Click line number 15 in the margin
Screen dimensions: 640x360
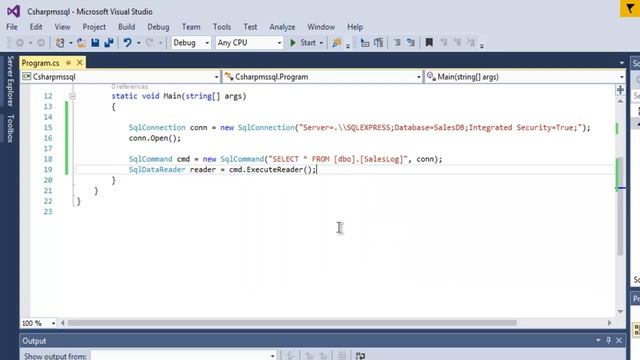48,127
